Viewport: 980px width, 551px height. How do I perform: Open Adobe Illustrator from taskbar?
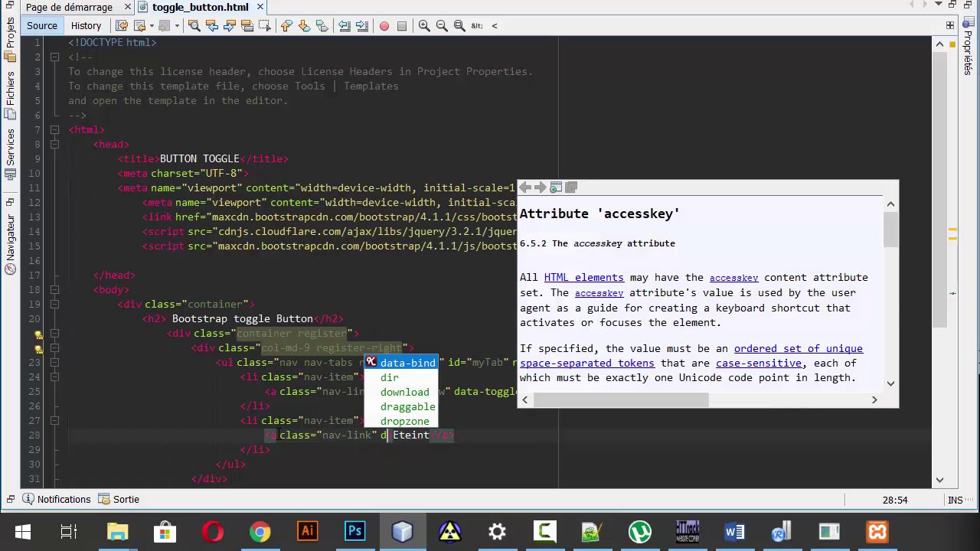308,532
